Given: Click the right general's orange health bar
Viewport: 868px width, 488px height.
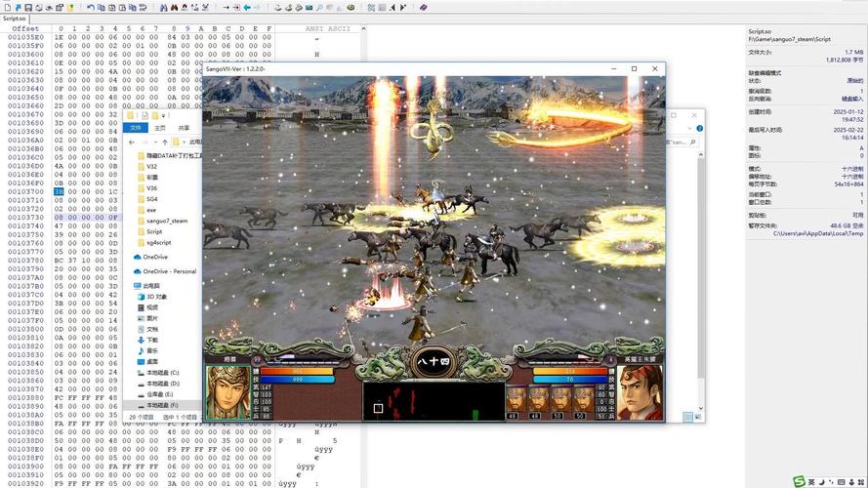Looking at the screenshot, I should point(570,371).
